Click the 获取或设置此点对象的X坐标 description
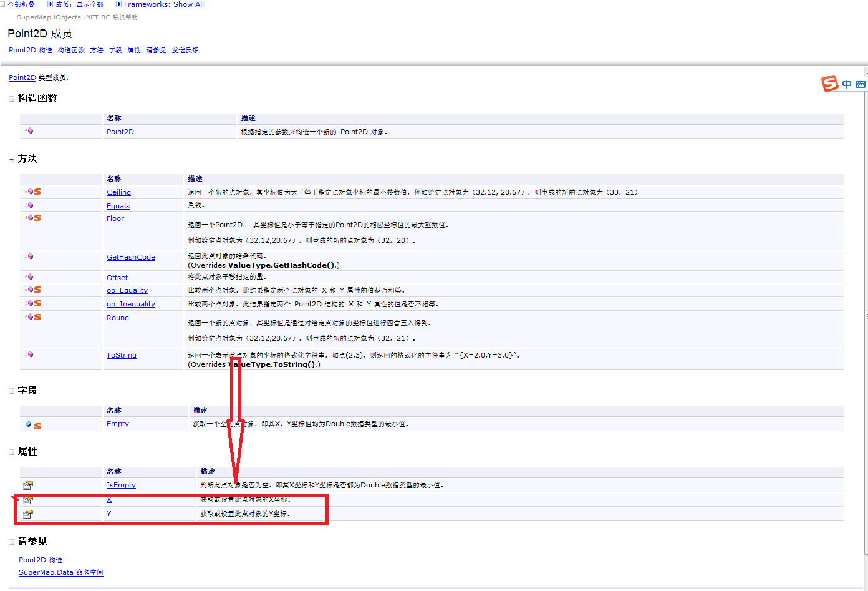 245,499
